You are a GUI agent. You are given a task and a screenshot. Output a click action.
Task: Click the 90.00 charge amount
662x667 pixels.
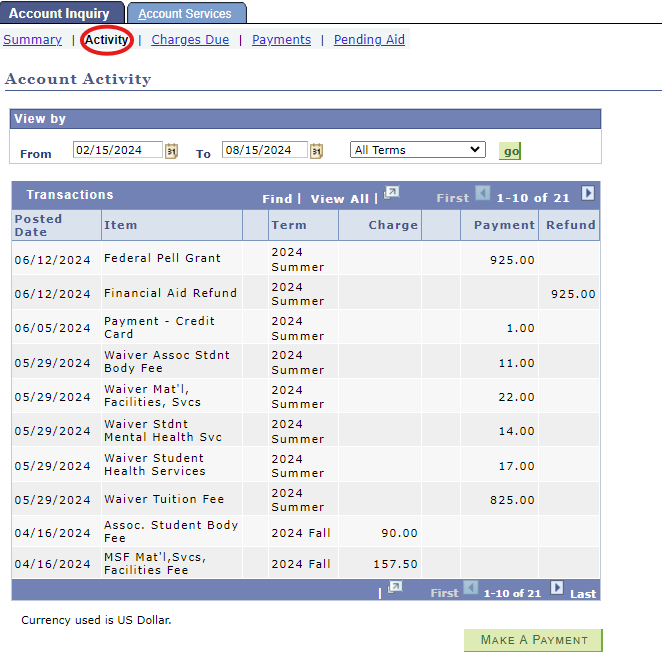(399, 533)
